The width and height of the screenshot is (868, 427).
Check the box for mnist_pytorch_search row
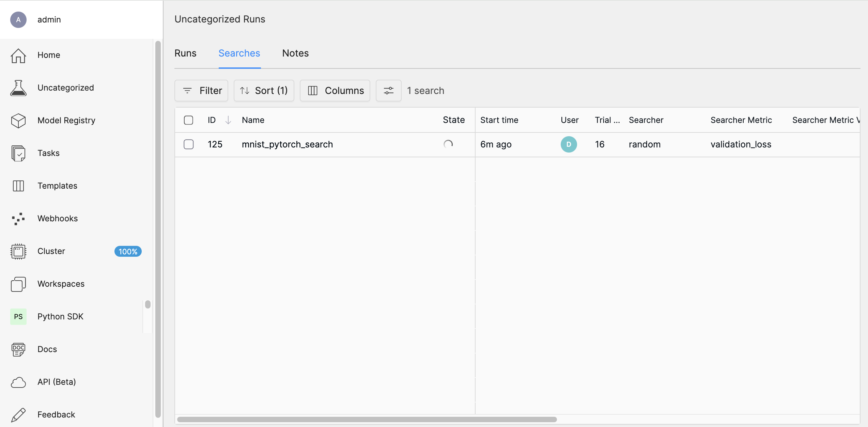pos(189,144)
